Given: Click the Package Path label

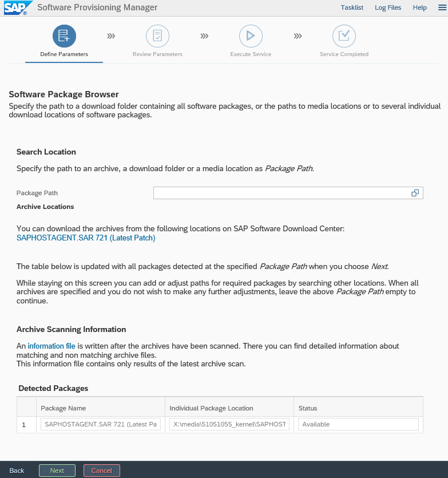Looking at the screenshot, I should [x=37, y=193].
